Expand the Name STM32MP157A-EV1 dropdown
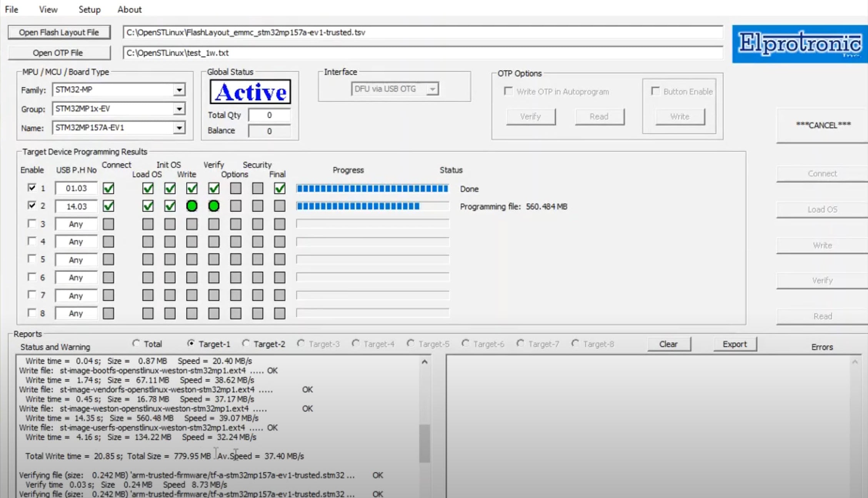Image resolution: width=868 pixels, height=498 pixels. (179, 128)
